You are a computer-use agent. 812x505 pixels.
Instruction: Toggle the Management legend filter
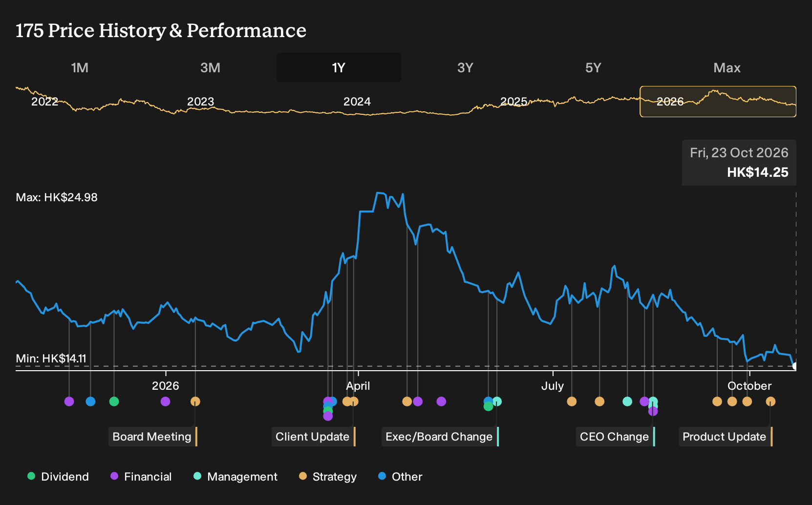tap(235, 477)
